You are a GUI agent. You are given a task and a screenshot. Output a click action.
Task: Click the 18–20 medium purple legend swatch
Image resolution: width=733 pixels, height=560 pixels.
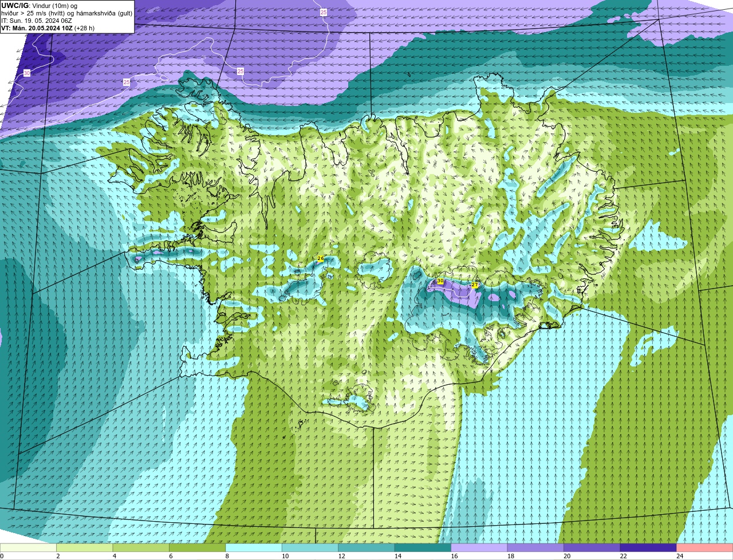[535, 547]
